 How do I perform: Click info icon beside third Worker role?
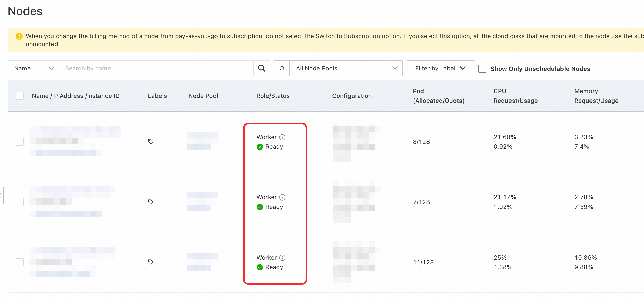click(x=282, y=258)
